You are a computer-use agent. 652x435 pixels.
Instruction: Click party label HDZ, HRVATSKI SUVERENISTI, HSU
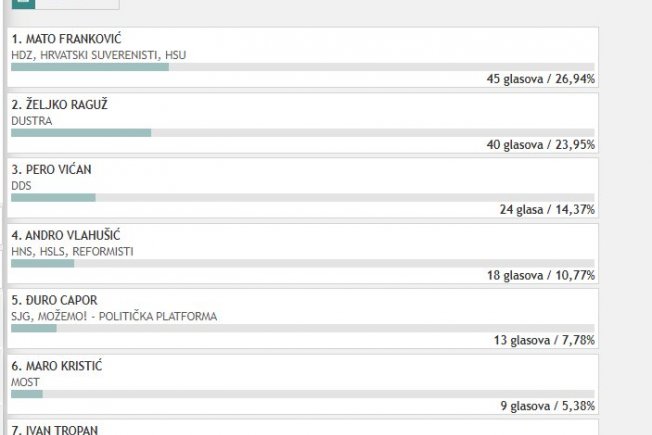point(99,55)
